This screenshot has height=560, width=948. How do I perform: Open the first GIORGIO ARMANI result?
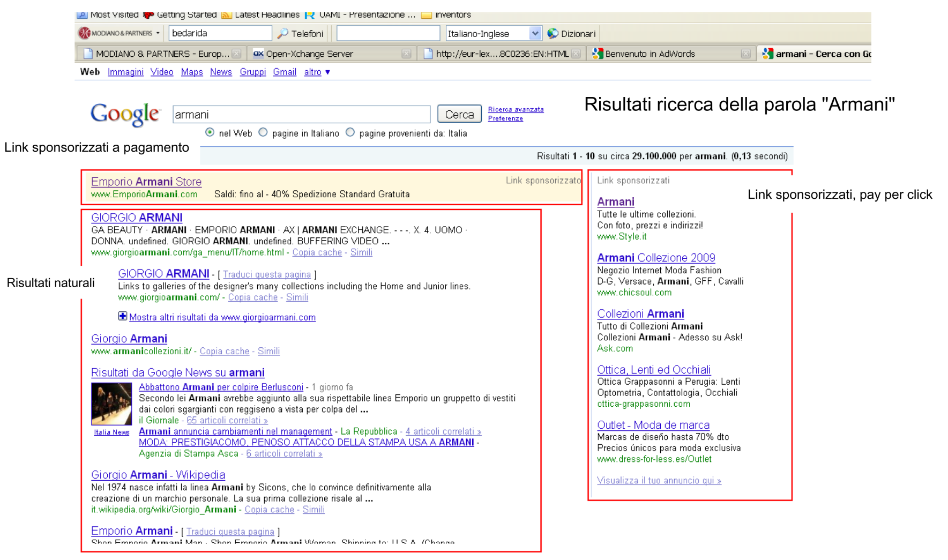[137, 218]
